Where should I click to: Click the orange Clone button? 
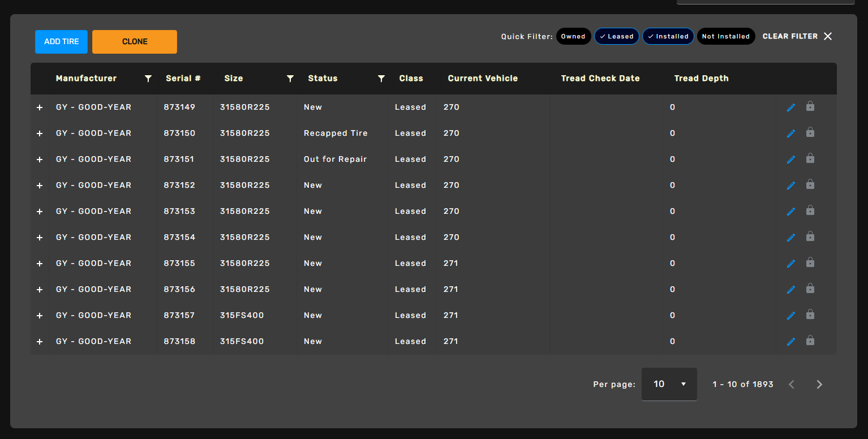tap(135, 42)
